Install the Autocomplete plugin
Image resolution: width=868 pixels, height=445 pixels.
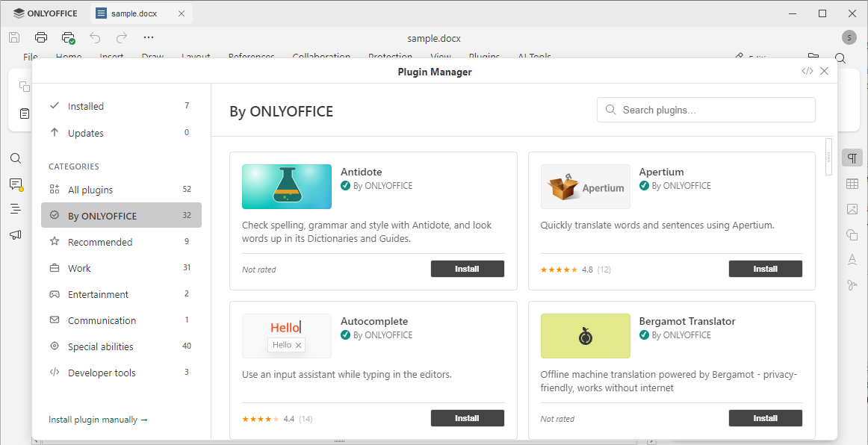(x=467, y=418)
